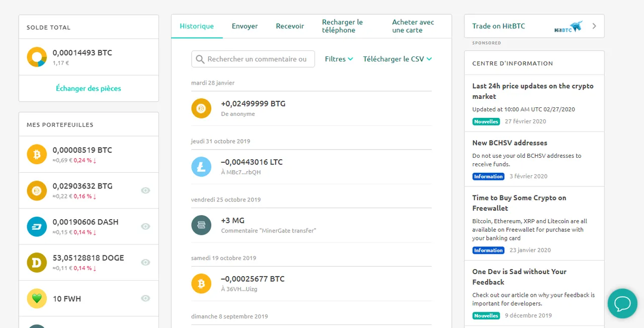Click the Bitcoin Gold BTG wallet icon

tap(37, 190)
